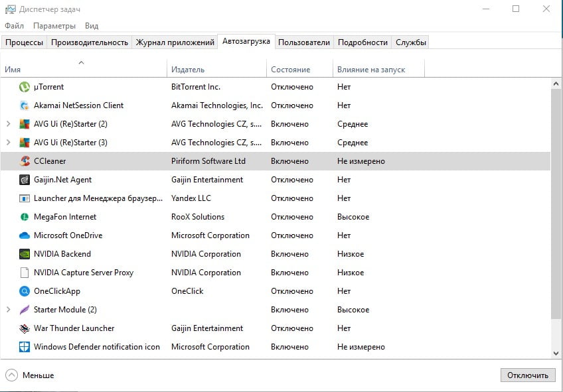Click the Yandex browser manager launcher icon

click(23, 198)
